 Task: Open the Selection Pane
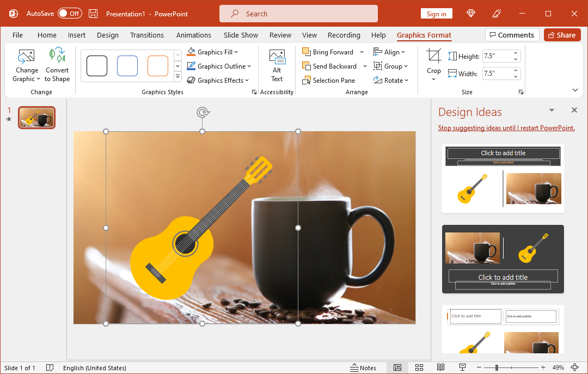click(x=329, y=81)
